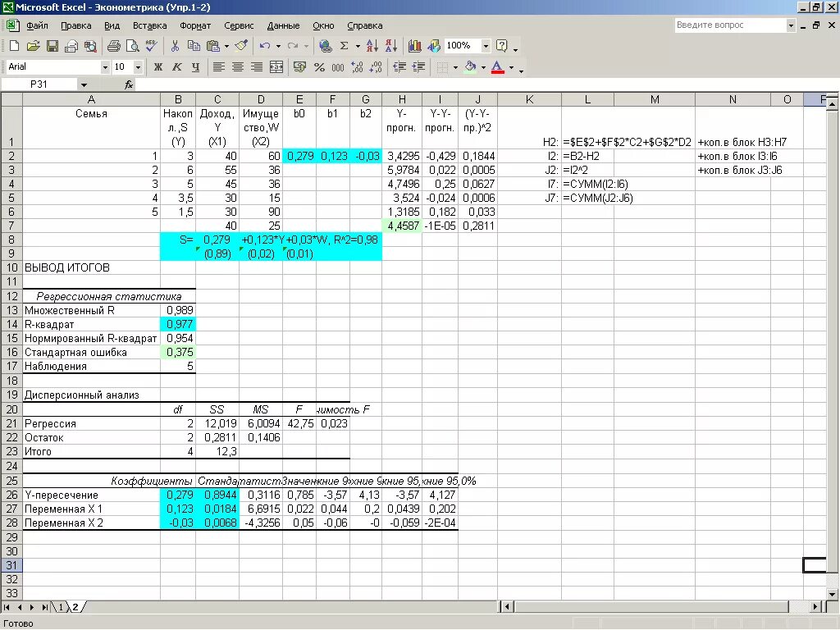Image resolution: width=840 pixels, height=630 pixels.
Task: Merge and center cells icon
Action: click(276, 67)
